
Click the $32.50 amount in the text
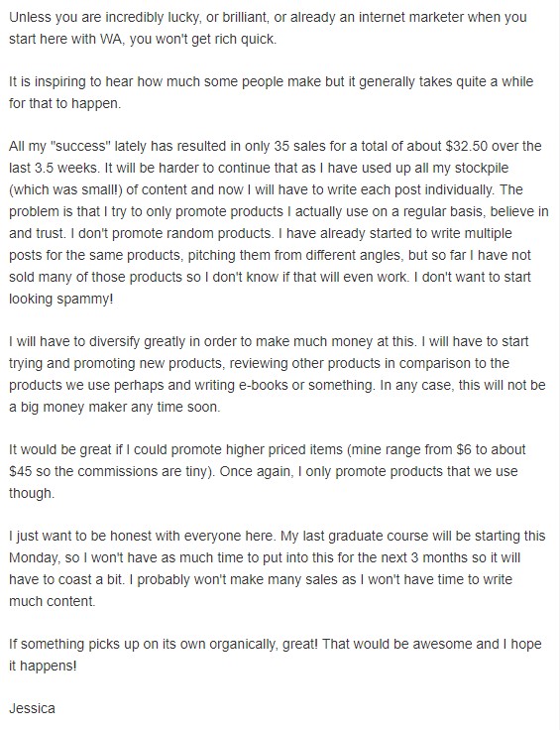tap(467, 146)
